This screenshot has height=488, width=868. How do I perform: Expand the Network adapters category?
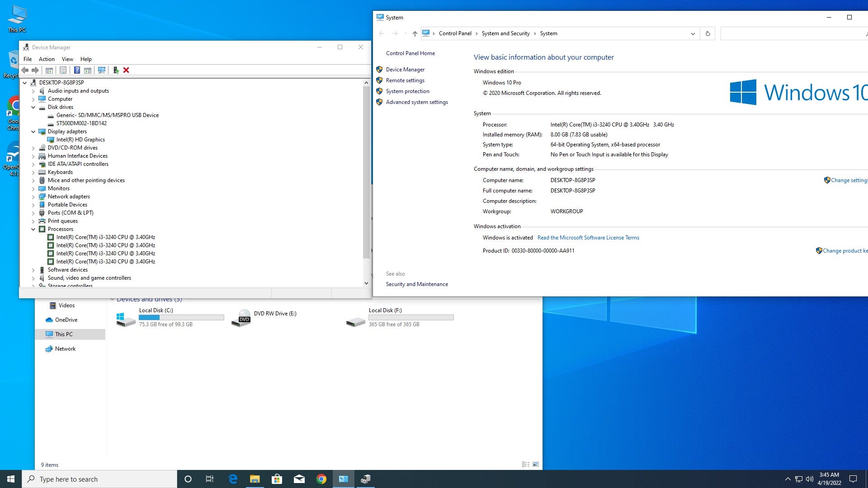[33, 197]
